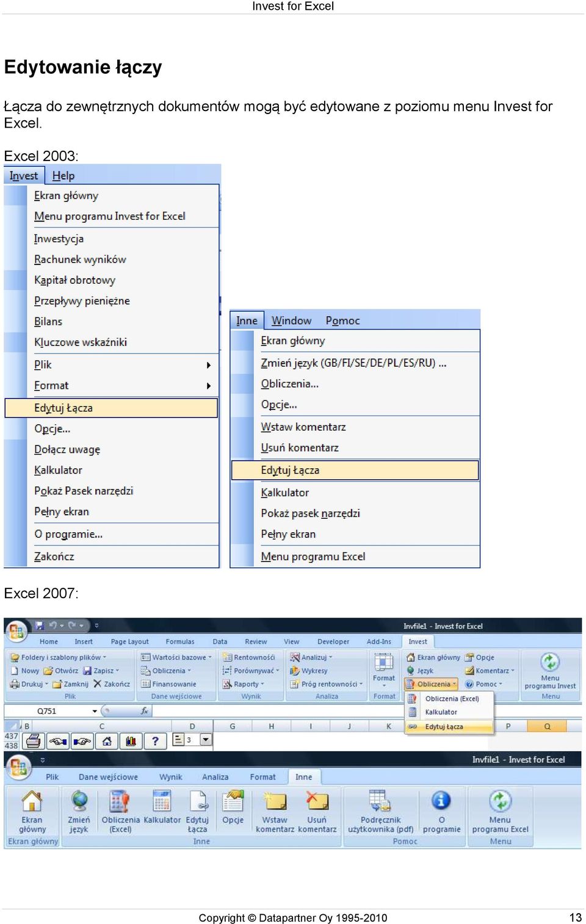
Task: Select column header Q
Action: tap(547, 726)
